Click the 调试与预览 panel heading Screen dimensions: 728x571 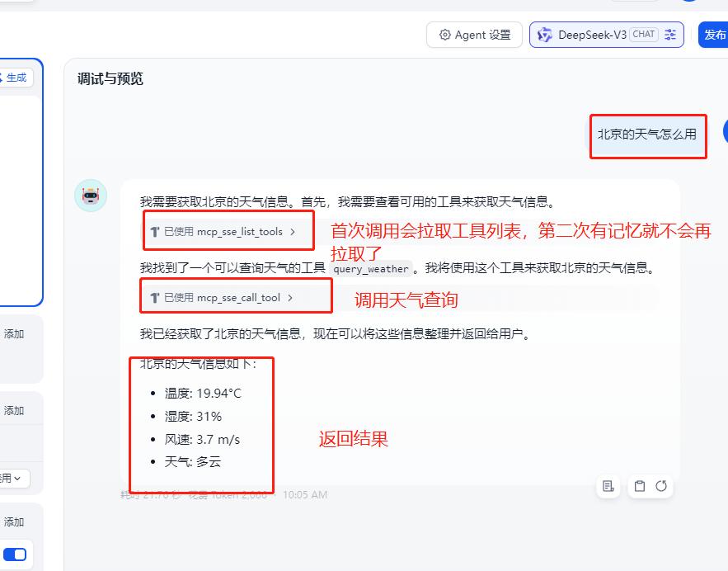pos(110,79)
